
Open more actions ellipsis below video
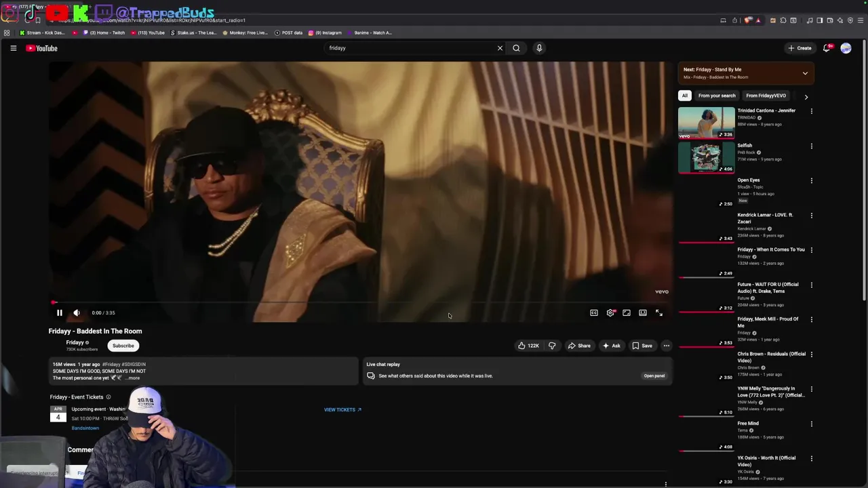point(666,346)
